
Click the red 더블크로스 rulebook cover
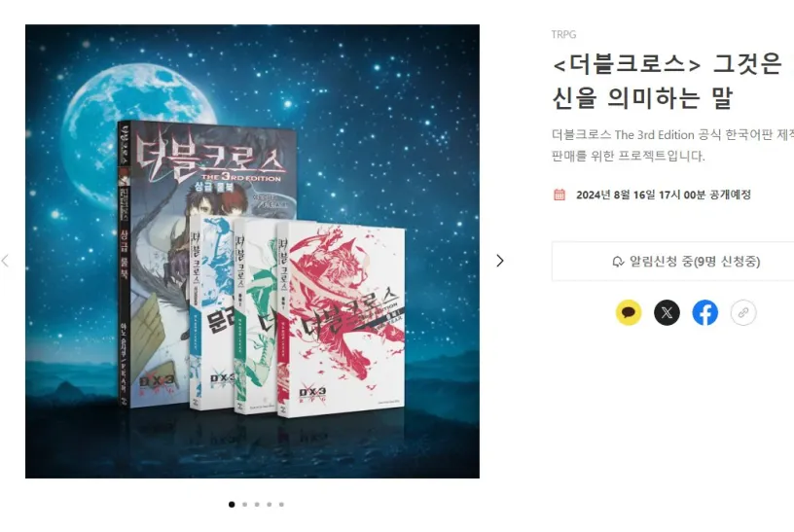[x=341, y=319]
